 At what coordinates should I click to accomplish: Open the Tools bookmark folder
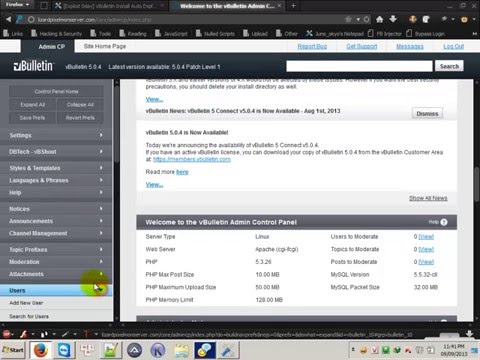pyautogui.click(x=101, y=34)
